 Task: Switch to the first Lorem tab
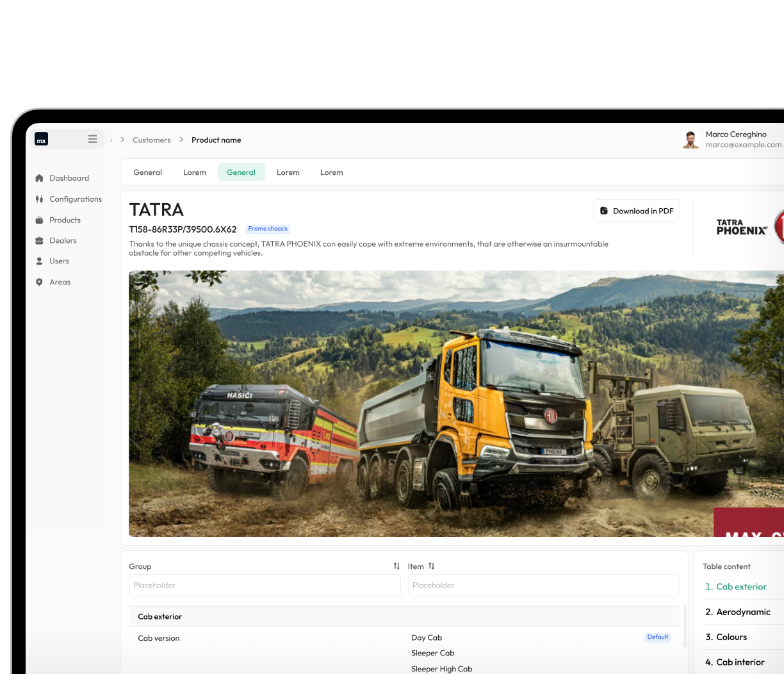click(195, 172)
